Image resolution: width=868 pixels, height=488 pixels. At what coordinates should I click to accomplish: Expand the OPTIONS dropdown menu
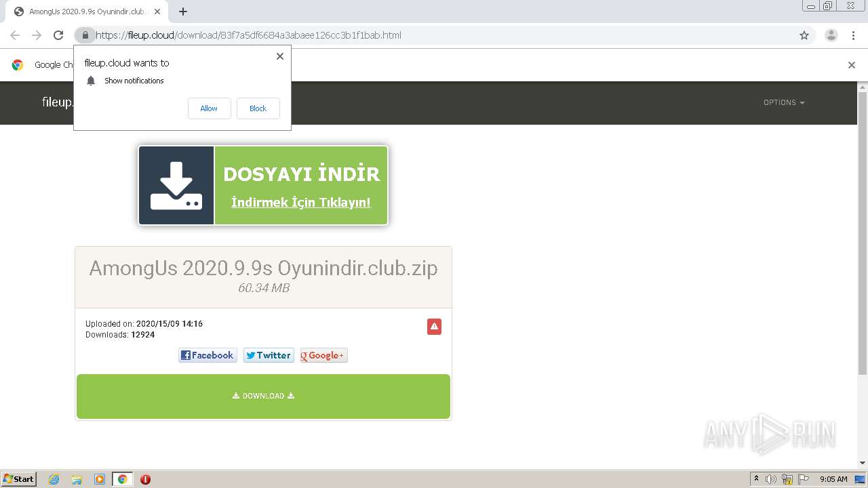click(784, 102)
